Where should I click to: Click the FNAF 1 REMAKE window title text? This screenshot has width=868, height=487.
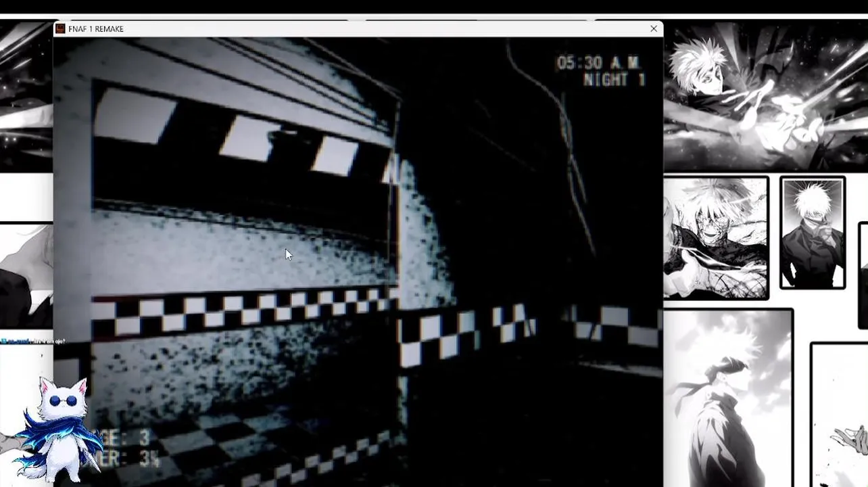[96, 28]
